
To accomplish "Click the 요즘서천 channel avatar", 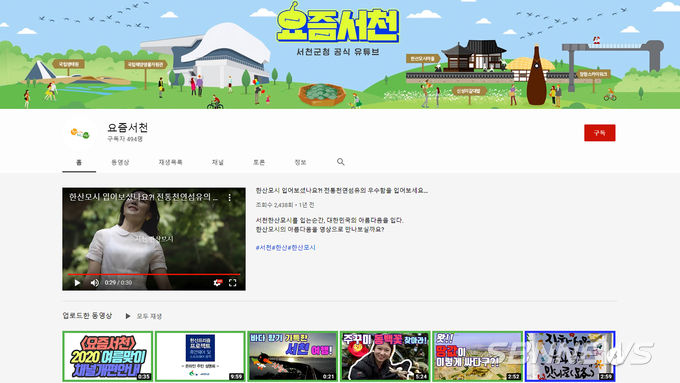I will (80, 134).
